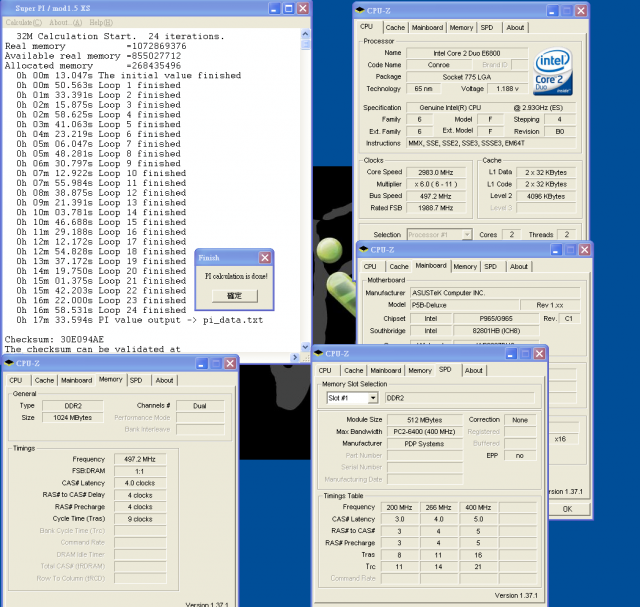Confirm the Finish dialog with its button
This screenshot has height=607, width=640.
coord(235,296)
